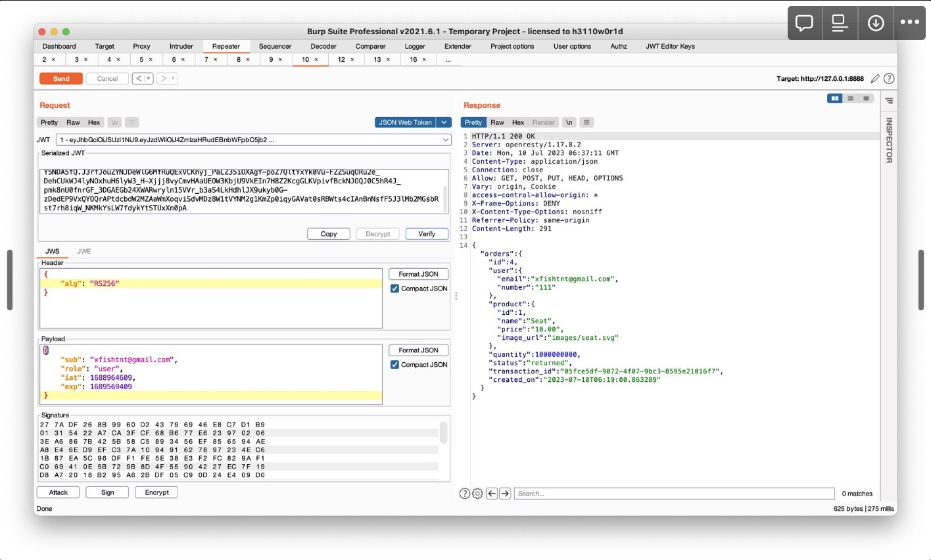Viewport: 931px width, 560px height.
Task: Open response search settings gear
Action: point(477,494)
